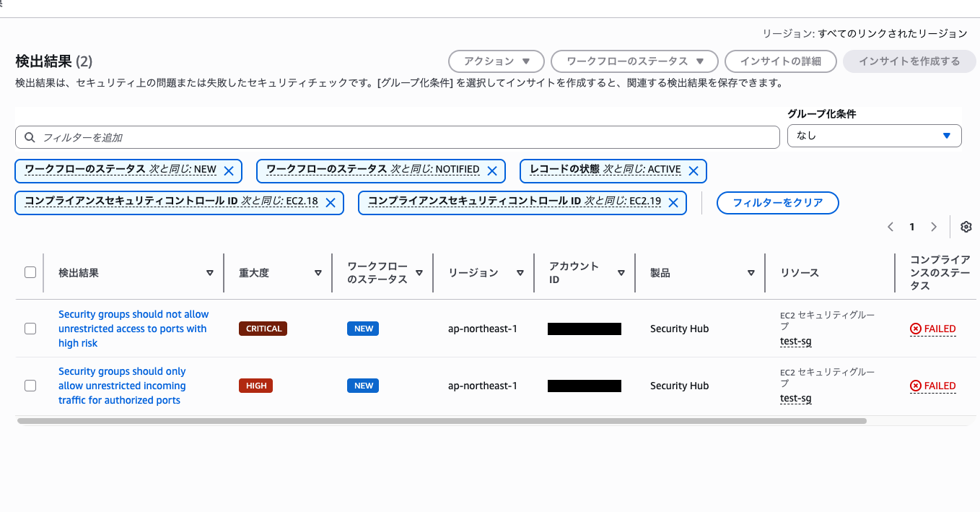Remove the NEW workflow status filter chip
This screenshot has height=512, width=980.
coord(229,170)
